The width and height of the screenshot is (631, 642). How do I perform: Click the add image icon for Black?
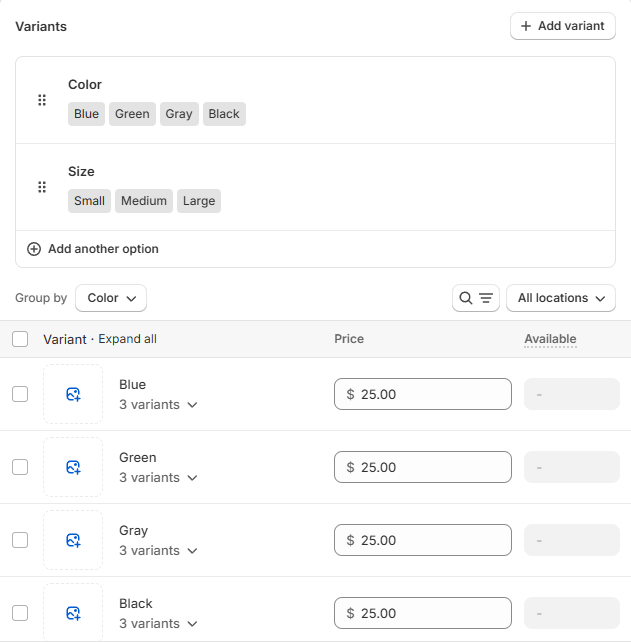[73, 613]
